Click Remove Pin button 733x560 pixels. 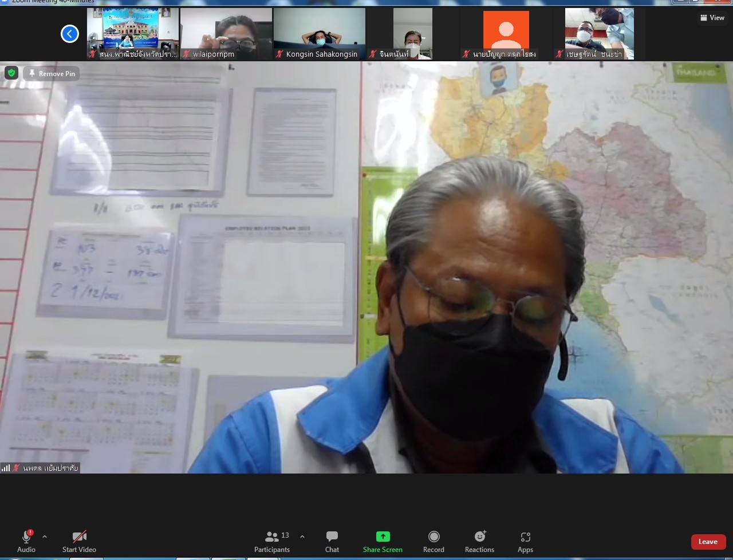pyautogui.click(x=52, y=73)
